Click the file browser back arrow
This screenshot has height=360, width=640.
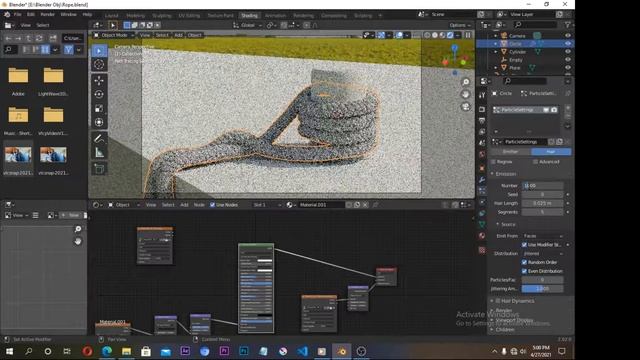(x=9, y=38)
